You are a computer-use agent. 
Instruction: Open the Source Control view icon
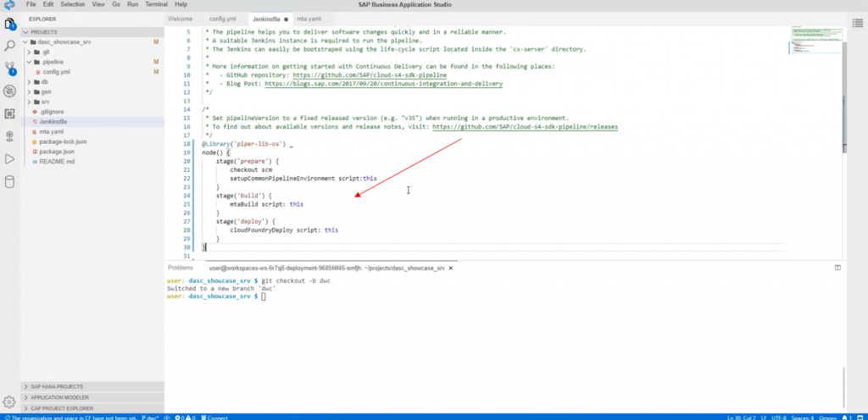click(9, 69)
